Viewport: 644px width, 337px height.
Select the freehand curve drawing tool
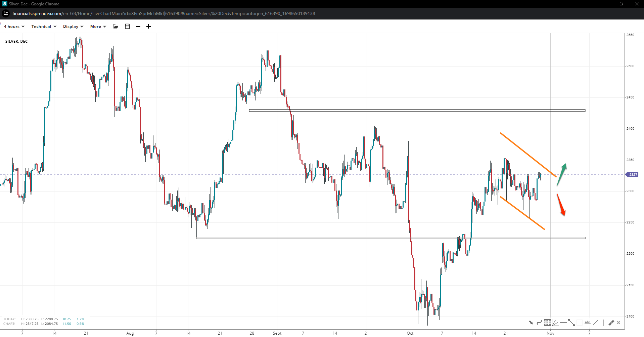[539, 323]
